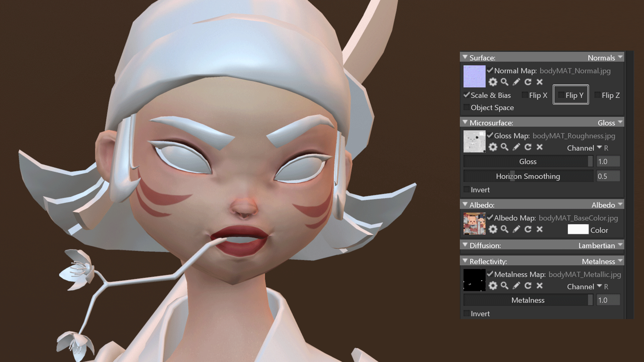Open Gloss Map Channel dropdown
The image size is (644, 362).
click(x=588, y=148)
